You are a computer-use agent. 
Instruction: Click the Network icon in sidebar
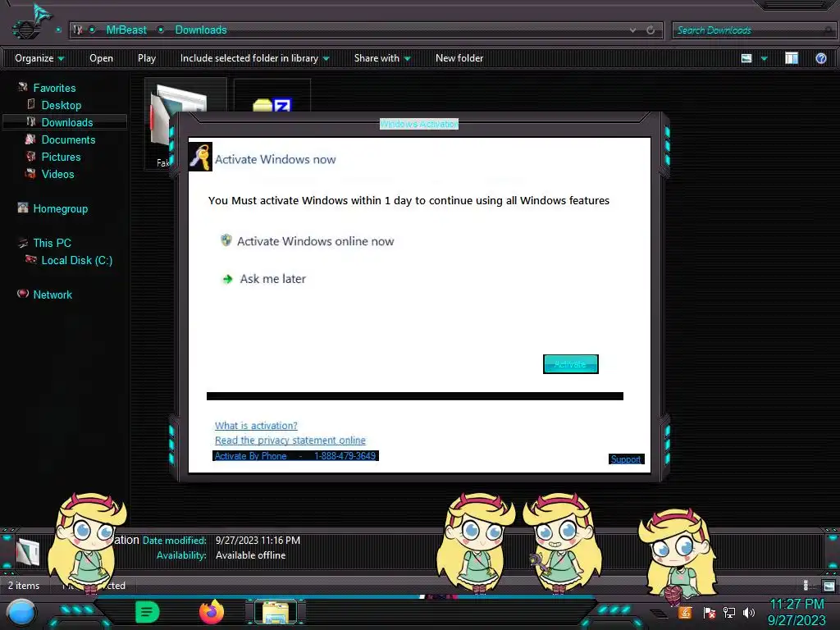pyautogui.click(x=22, y=294)
